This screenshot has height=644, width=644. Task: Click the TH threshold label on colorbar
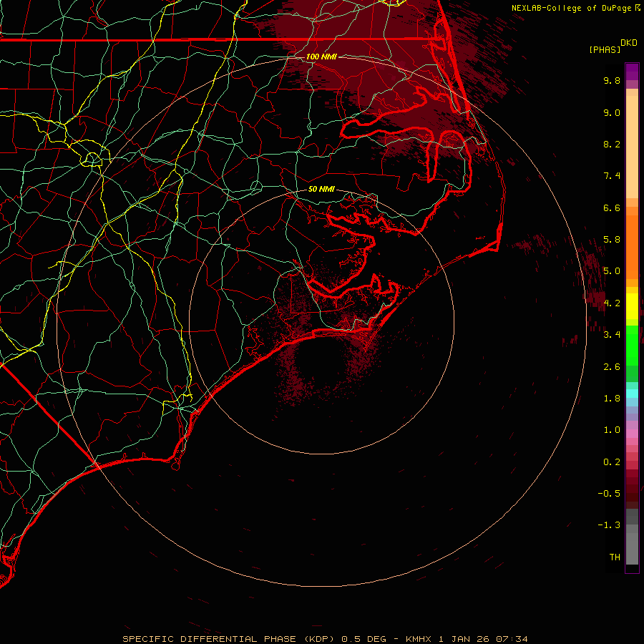[615, 557]
